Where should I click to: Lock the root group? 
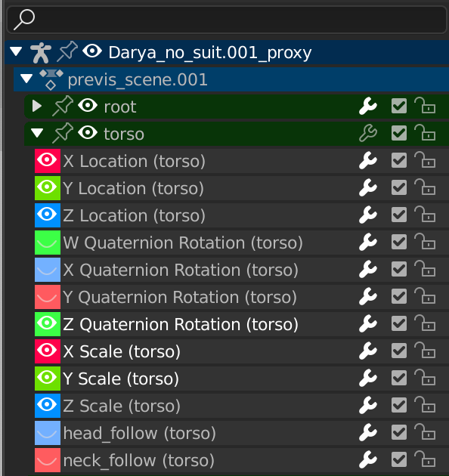pos(425,106)
